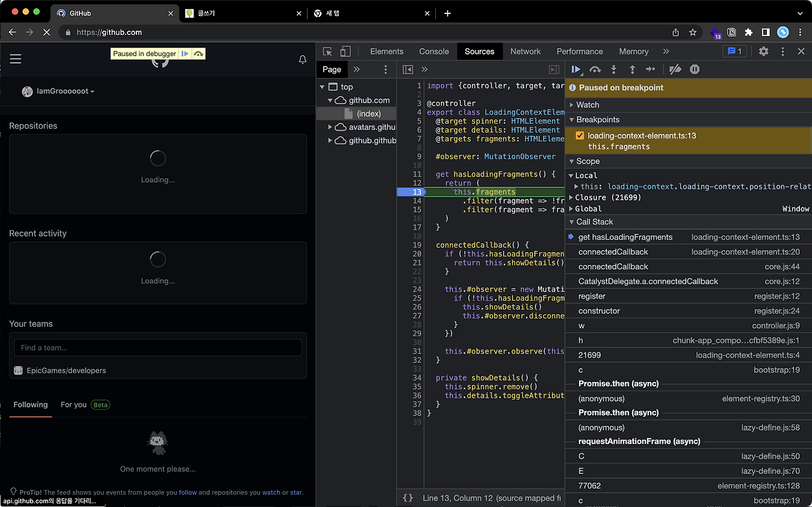Uncheck loading-context-element.ts:13 breakpoint
The height and width of the screenshot is (507, 812).
click(580, 136)
